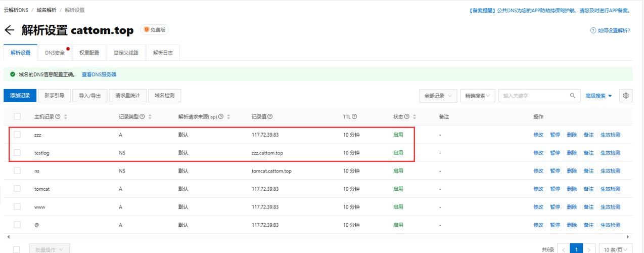The width and height of the screenshot is (644, 253).
Task: Click 生效检测 for the testlog record
Action: pyautogui.click(x=610, y=153)
